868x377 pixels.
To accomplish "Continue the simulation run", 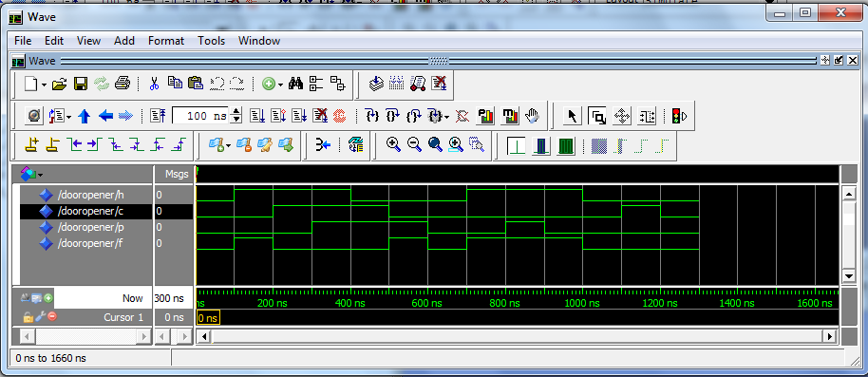I will tap(278, 116).
